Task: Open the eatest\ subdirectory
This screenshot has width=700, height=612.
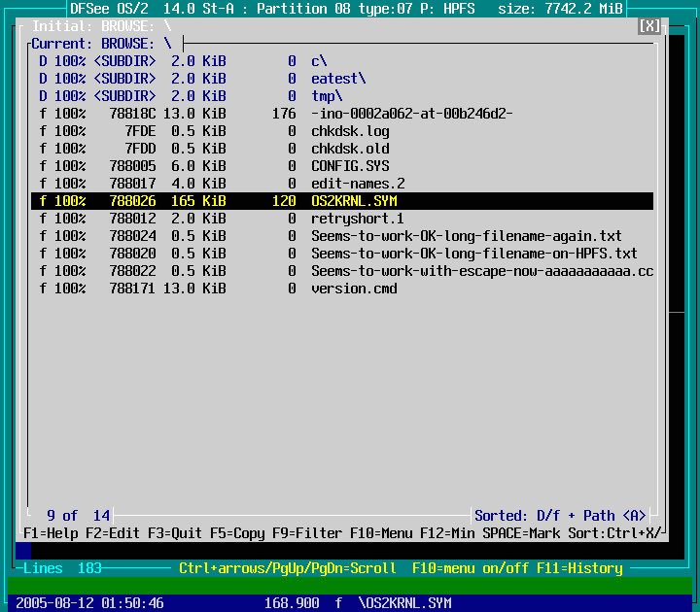Action: 338,79
